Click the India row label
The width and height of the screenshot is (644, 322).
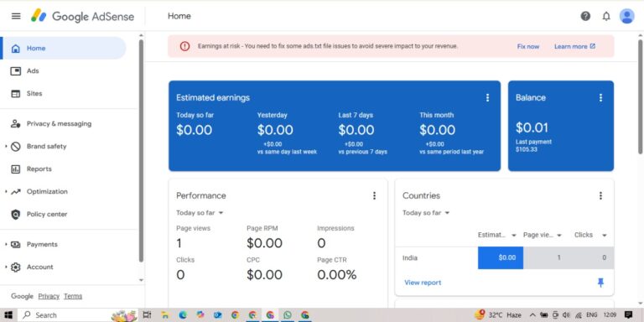pyautogui.click(x=410, y=258)
